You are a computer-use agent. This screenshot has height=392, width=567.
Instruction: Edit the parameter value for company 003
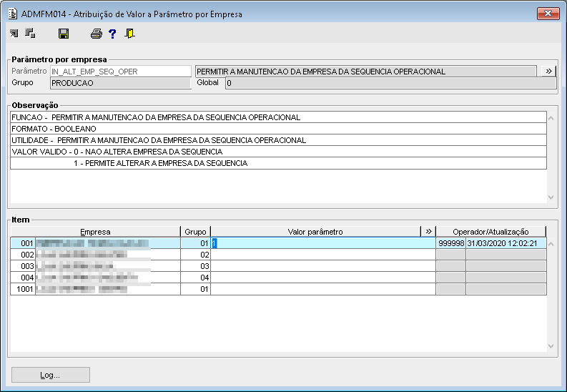tap(323, 266)
